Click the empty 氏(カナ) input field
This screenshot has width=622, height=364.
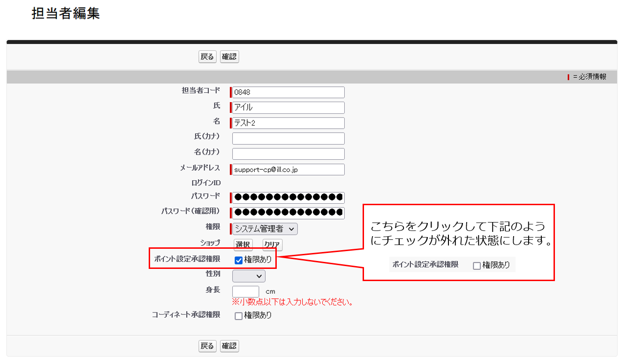click(x=288, y=139)
